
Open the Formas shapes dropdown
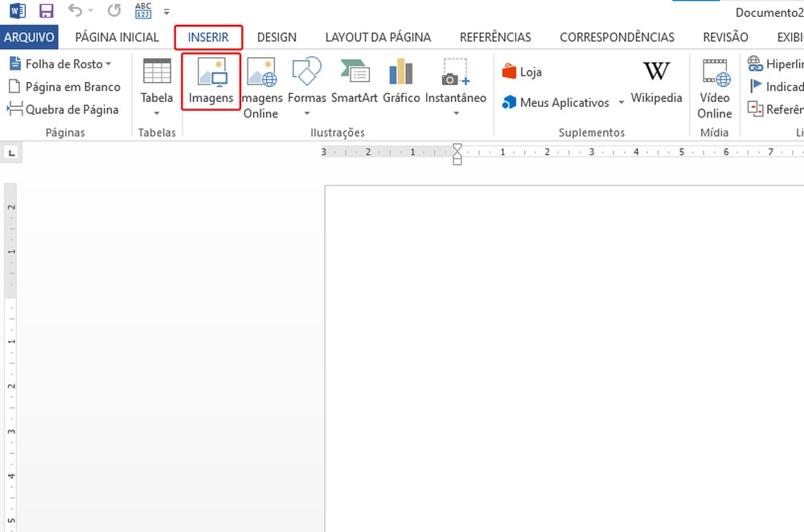[x=306, y=113]
